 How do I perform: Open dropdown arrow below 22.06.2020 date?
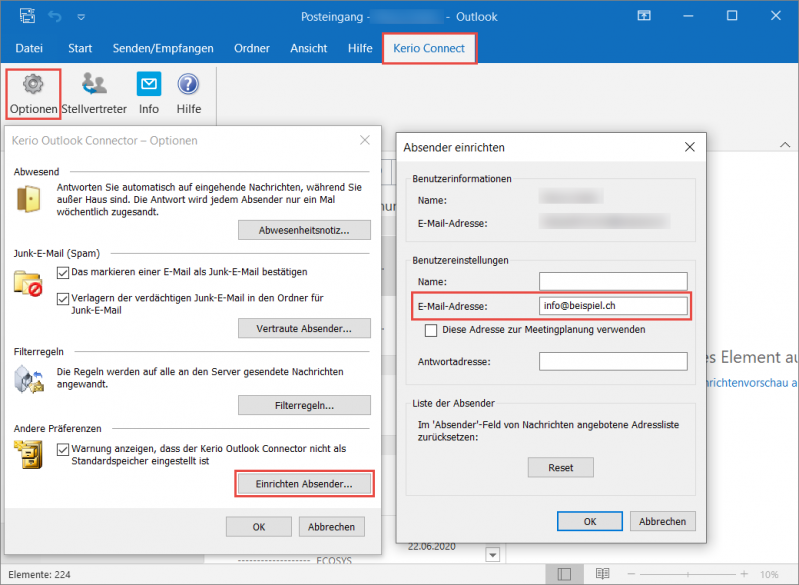pyautogui.click(x=492, y=554)
